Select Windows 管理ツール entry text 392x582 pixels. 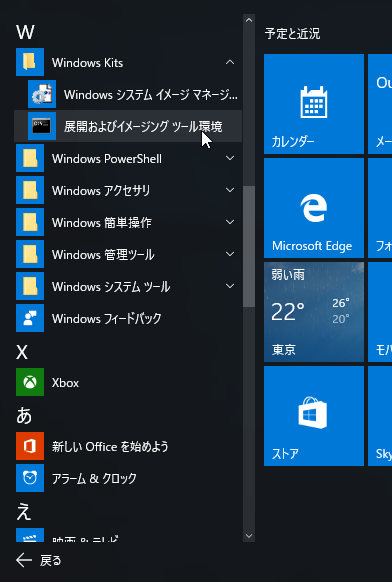point(103,255)
